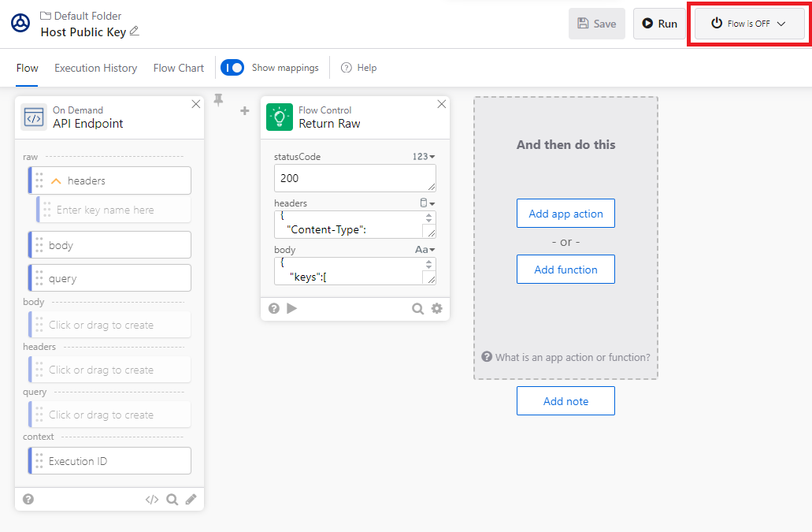This screenshot has height=532, width=812.
Task: Click Add function button
Action: (x=565, y=270)
